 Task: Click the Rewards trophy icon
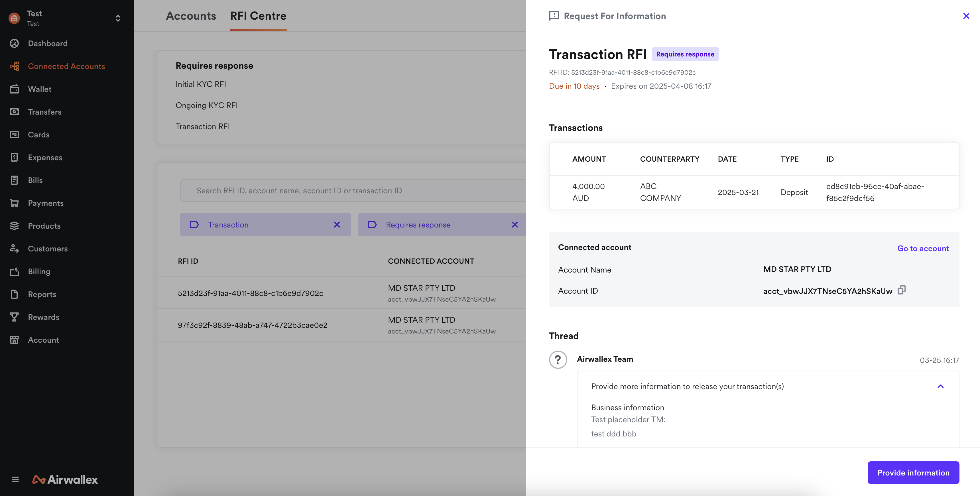[14, 317]
